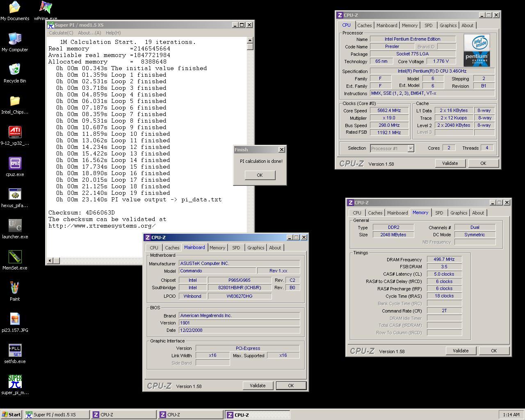The height and width of the screenshot is (420, 525).
Task: Open Graphics tab in Memory CPU-Z window
Action: 459,213
